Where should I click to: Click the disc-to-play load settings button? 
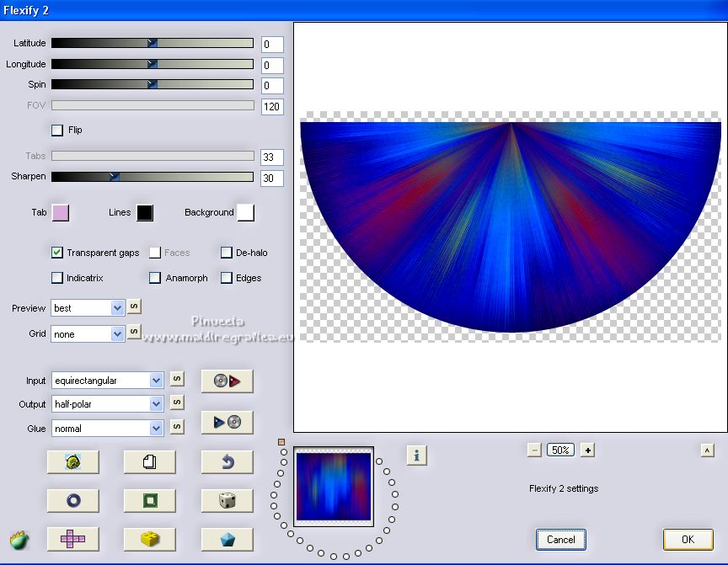227,381
